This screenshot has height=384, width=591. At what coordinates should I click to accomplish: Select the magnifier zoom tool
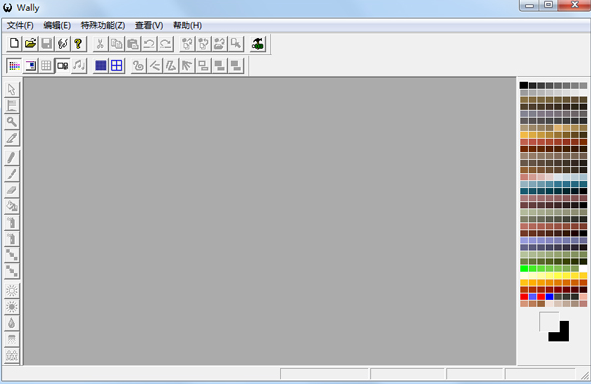click(12, 122)
